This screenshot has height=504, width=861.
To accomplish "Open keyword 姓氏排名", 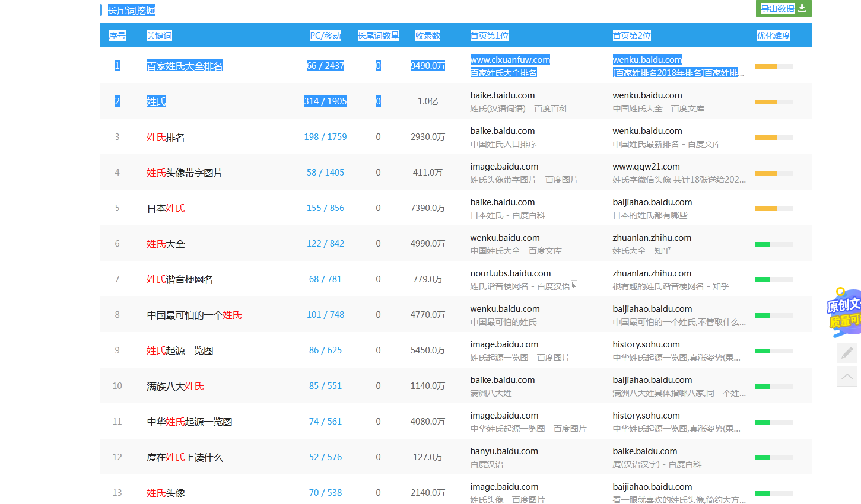I will point(166,137).
